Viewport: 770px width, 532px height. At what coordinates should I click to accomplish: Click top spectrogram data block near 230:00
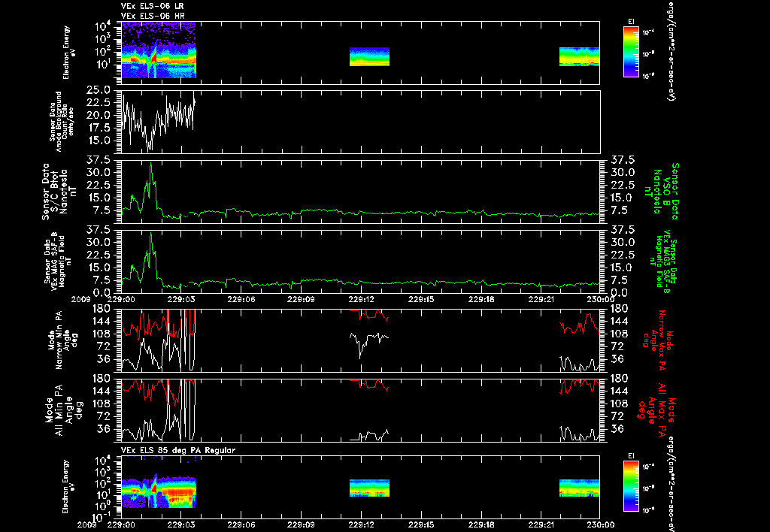point(580,56)
